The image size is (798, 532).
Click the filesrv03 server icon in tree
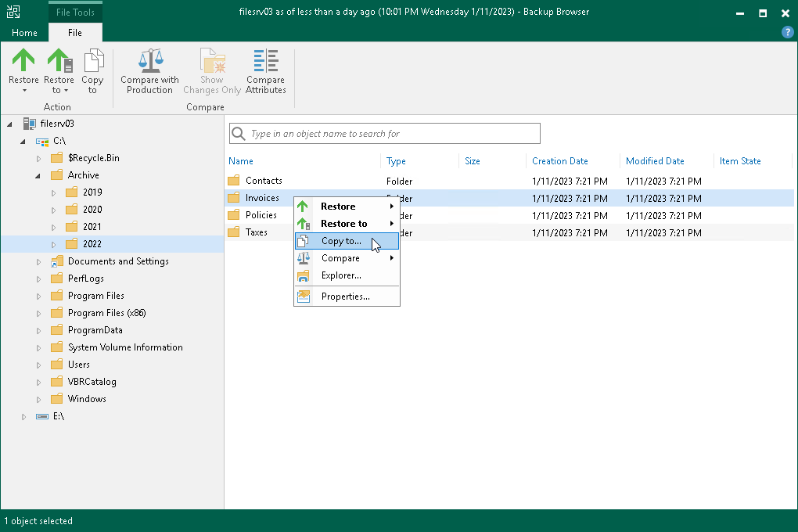click(x=29, y=124)
